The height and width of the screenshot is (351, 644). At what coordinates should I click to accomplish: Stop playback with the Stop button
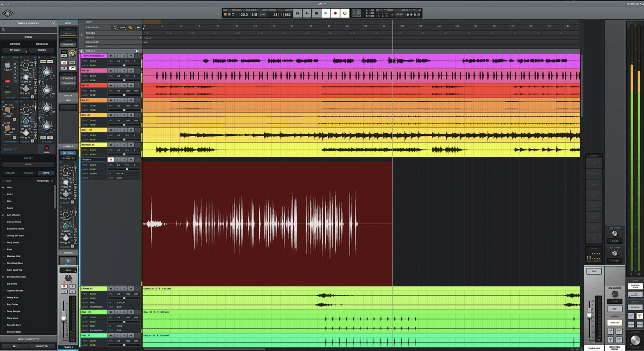click(x=316, y=14)
